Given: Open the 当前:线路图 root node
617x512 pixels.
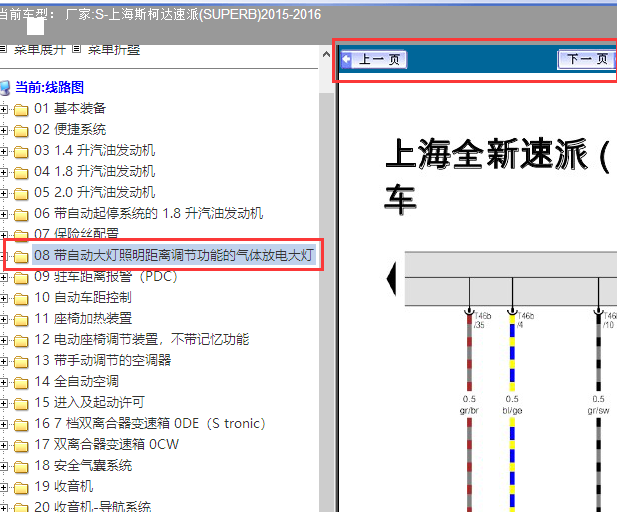Looking at the screenshot, I should pyautogui.click(x=50, y=87).
